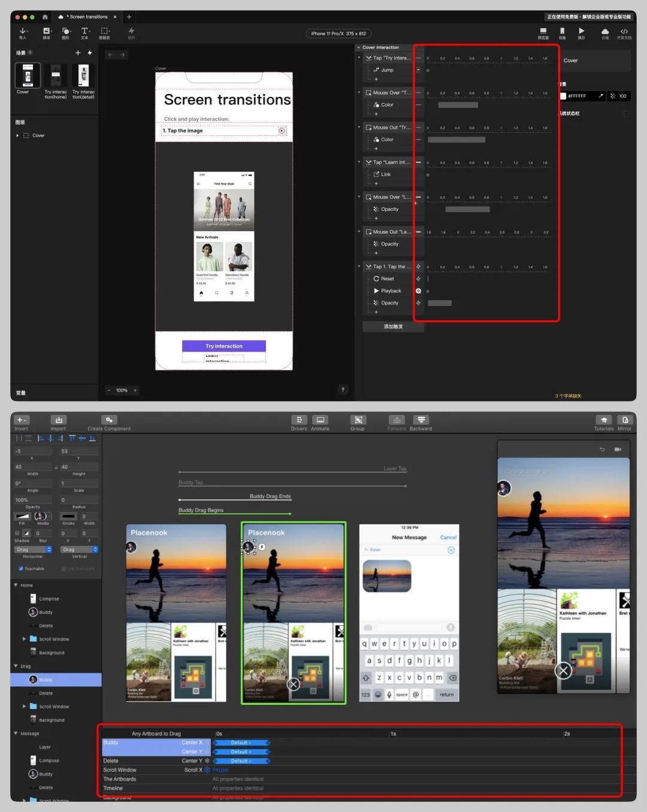Select the shape (图形) tool
Screen dimensions: 647x812
66,31
